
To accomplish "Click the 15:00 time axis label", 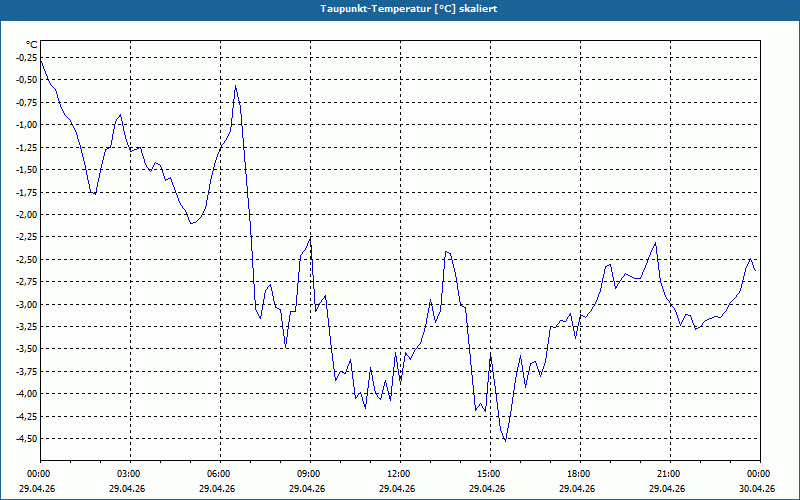I will (490, 474).
